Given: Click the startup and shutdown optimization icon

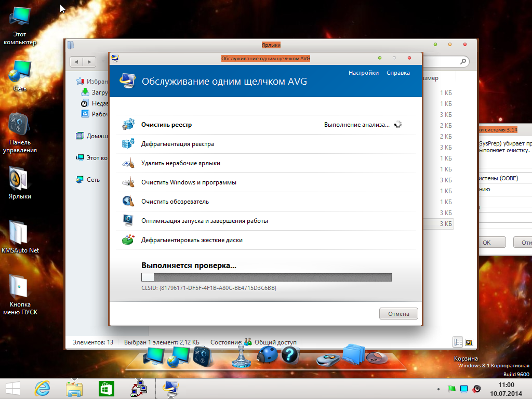Looking at the screenshot, I should (x=128, y=220).
